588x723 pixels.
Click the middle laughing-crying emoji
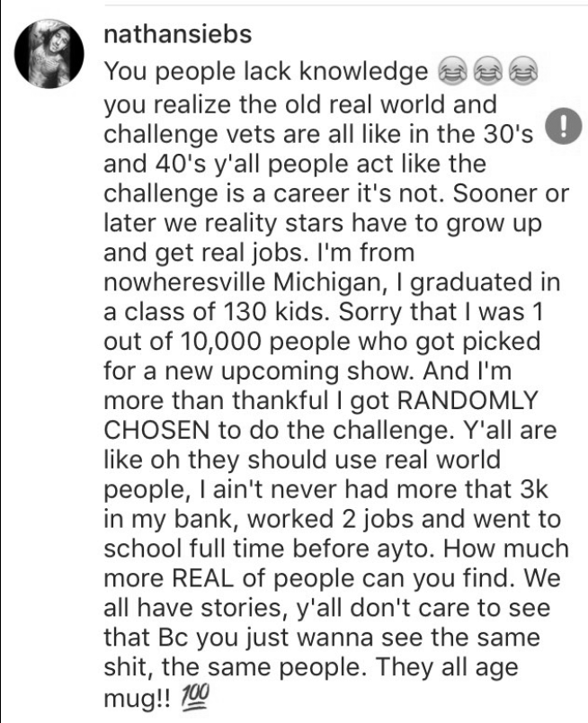(488, 71)
